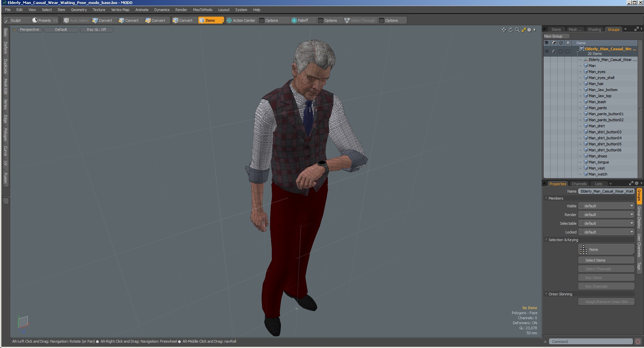The width and height of the screenshot is (644, 348).
Task: Open the Geometry menu
Action: coord(79,10)
